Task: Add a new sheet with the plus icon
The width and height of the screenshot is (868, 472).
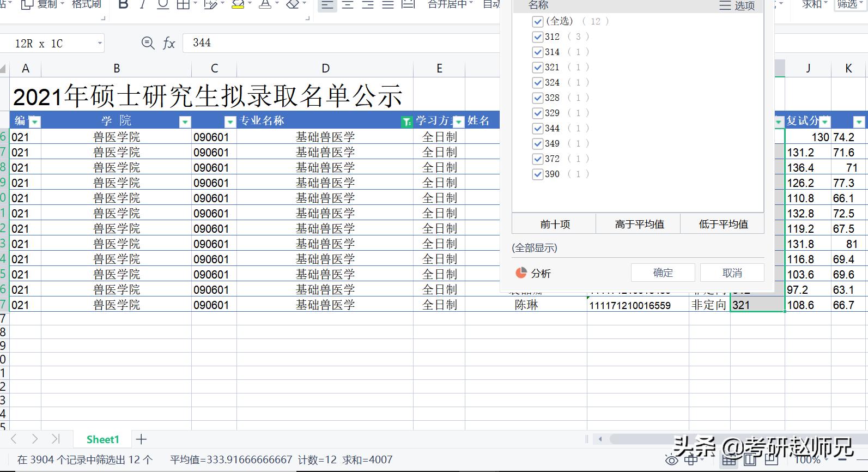Action: click(x=141, y=439)
